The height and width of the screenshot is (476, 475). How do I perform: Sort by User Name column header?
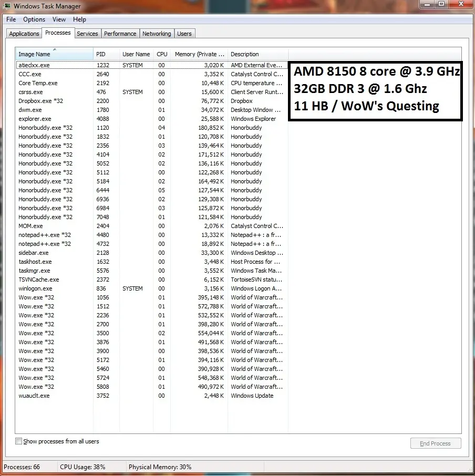tap(136, 54)
